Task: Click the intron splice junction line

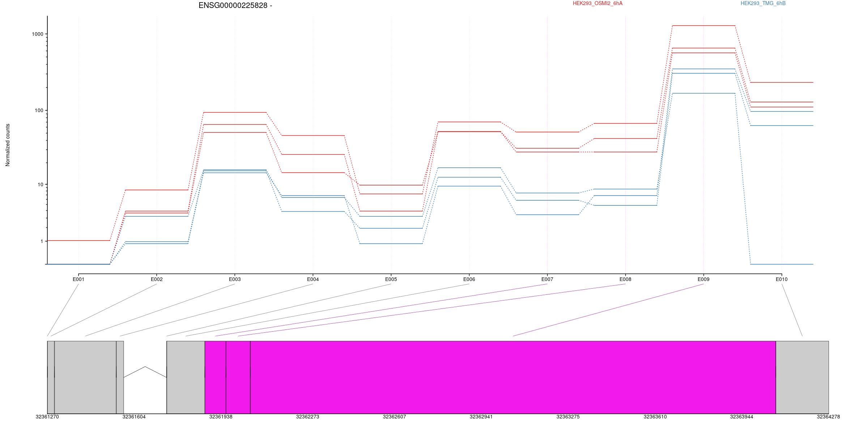Action: tap(145, 372)
